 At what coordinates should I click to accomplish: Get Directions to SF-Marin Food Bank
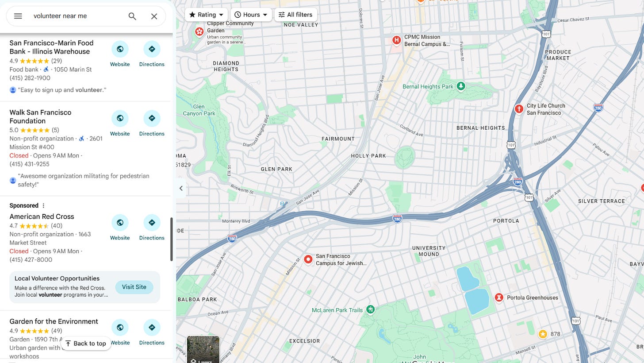(x=152, y=54)
